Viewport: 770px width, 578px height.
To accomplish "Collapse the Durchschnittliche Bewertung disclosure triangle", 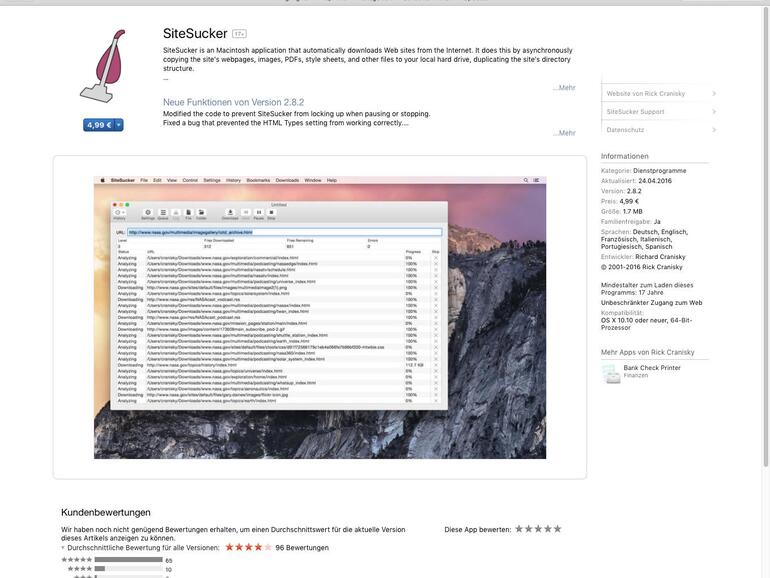I will pos(63,548).
